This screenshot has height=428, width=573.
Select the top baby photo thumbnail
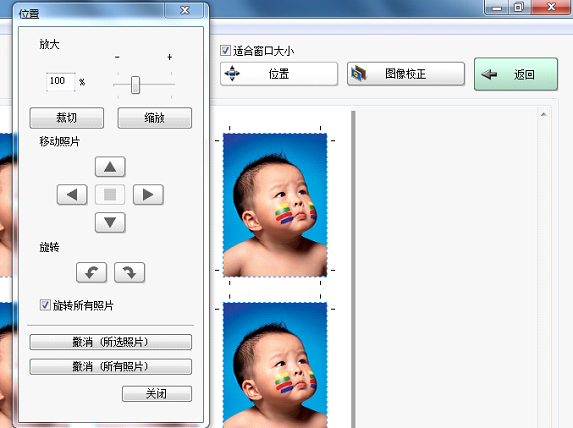point(275,205)
